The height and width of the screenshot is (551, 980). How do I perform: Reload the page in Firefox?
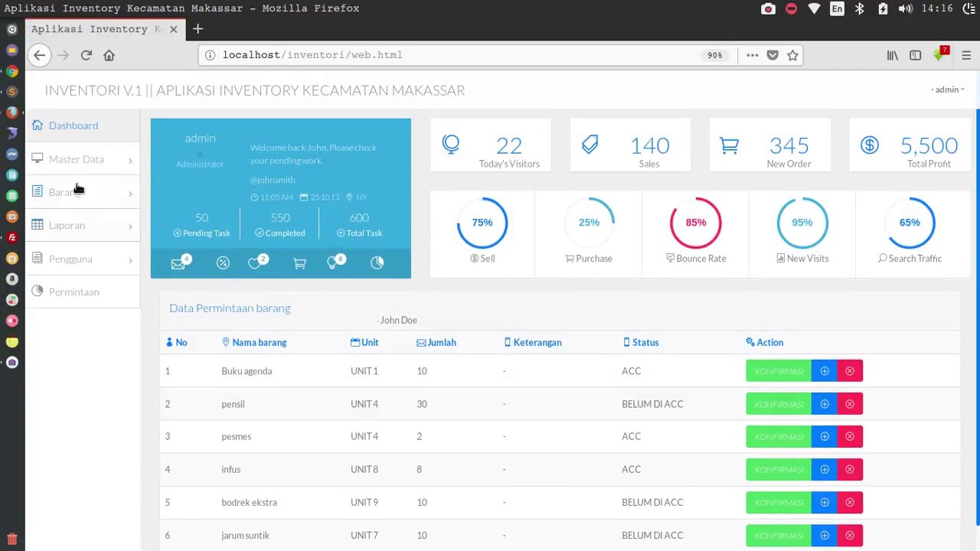(86, 55)
